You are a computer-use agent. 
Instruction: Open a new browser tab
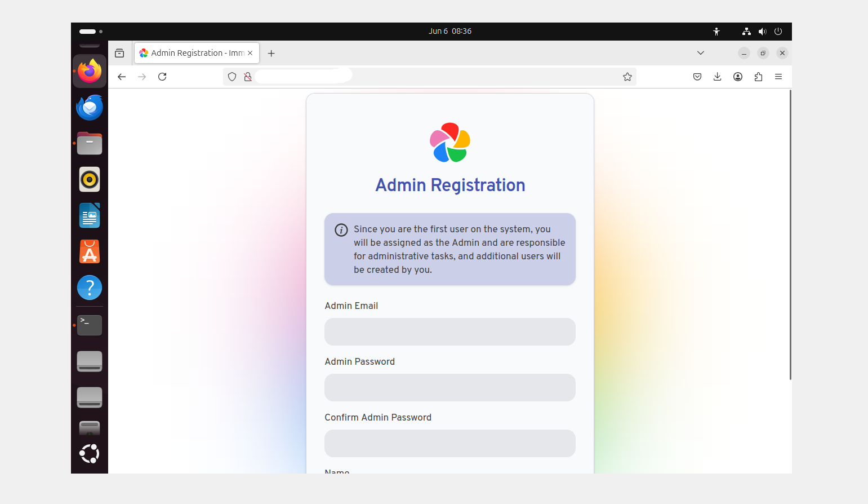[271, 53]
